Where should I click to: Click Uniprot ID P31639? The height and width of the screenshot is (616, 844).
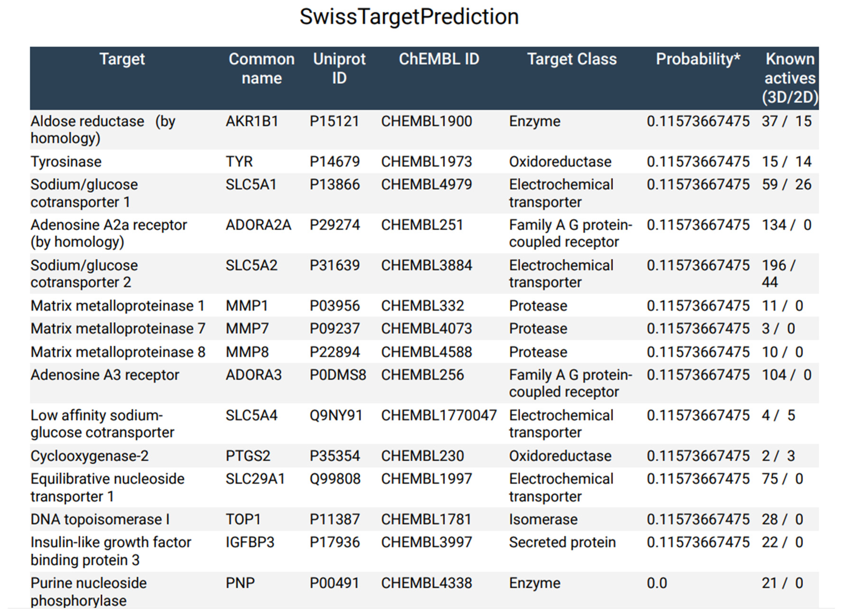coord(335,265)
